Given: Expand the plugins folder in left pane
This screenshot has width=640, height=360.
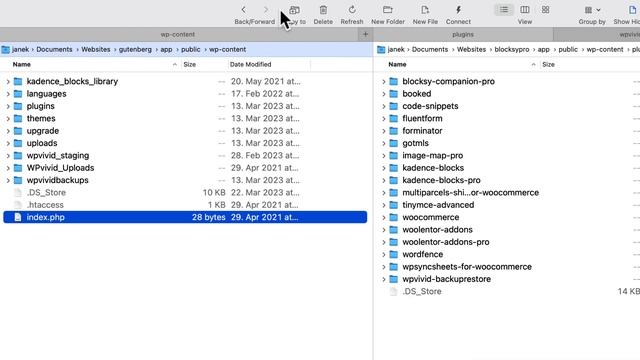Looking at the screenshot, I should click(8, 106).
